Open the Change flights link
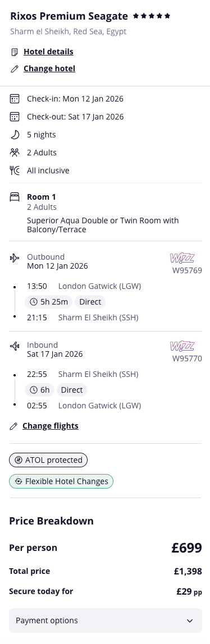The height and width of the screenshot is (644, 210). tap(51, 426)
